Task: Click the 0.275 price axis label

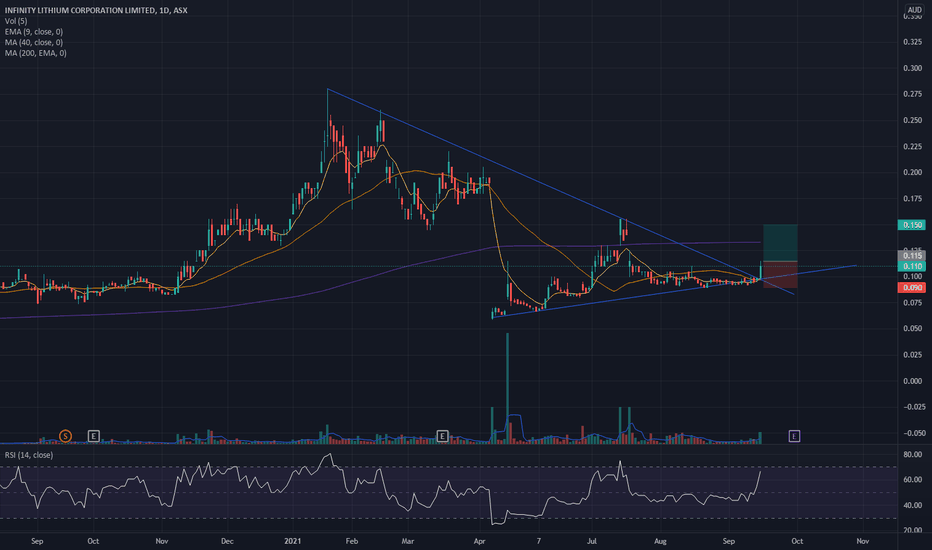Action: tap(912, 94)
